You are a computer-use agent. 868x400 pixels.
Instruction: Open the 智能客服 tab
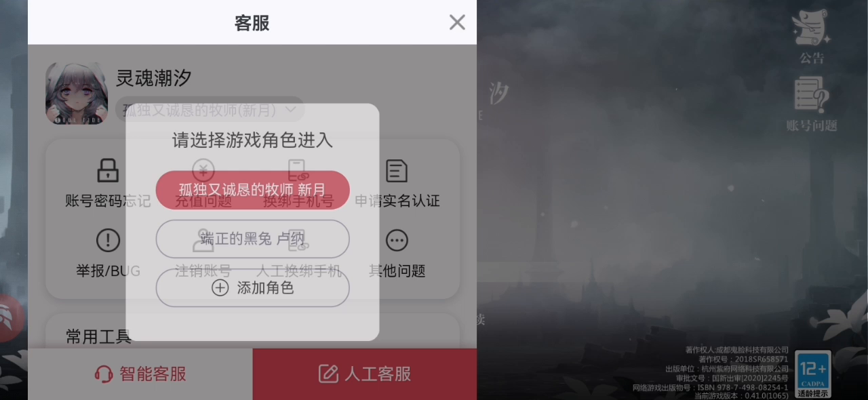(140, 374)
